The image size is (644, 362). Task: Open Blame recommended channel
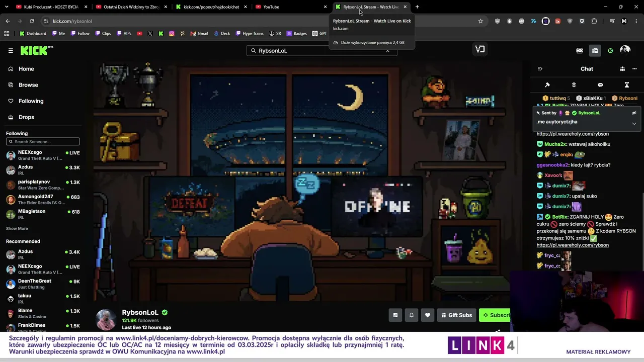[43, 313]
